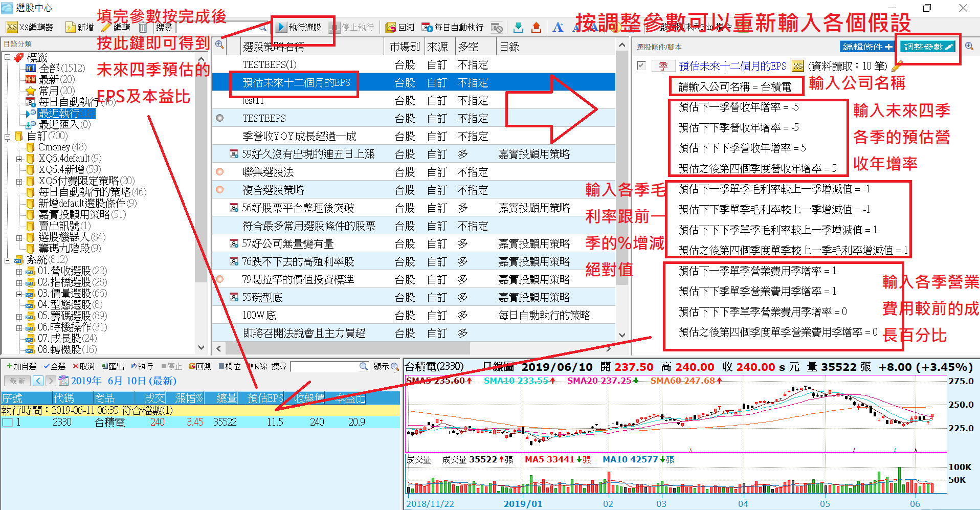
Task: Open the XS編輯器 script editor
Action: pos(30,27)
